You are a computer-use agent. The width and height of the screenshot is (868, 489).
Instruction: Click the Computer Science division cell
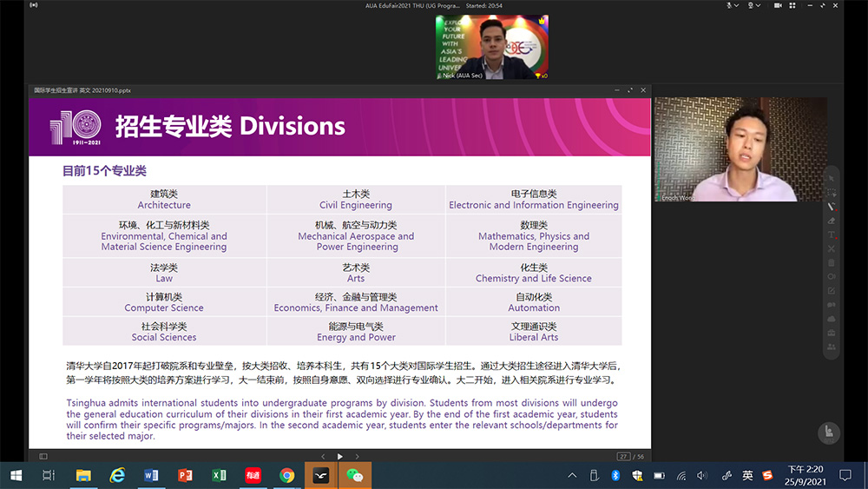(164, 301)
